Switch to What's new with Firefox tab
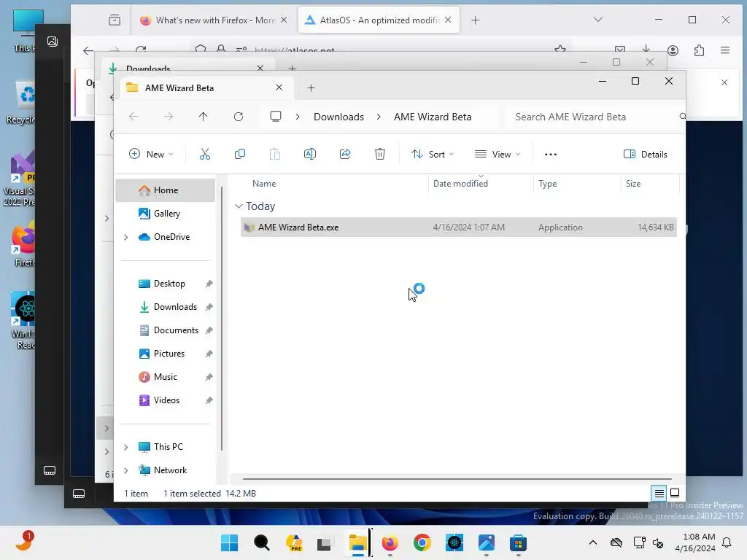 pos(213,20)
